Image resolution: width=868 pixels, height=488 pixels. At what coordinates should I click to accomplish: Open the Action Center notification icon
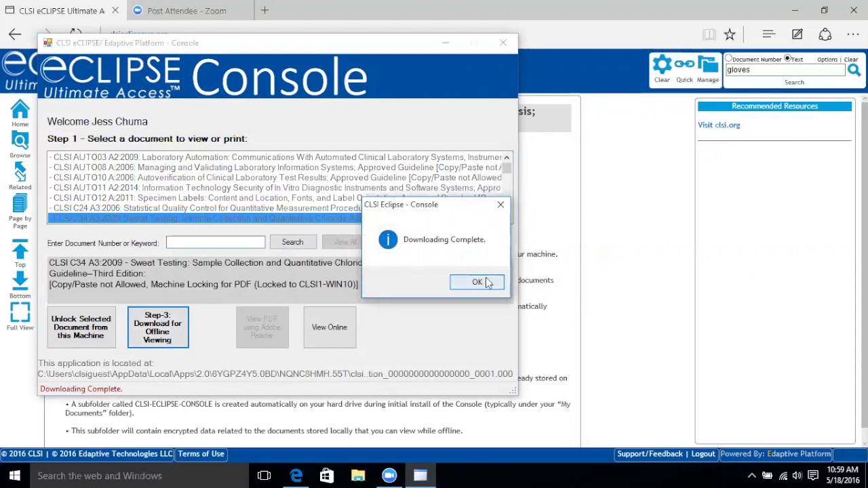812,476
